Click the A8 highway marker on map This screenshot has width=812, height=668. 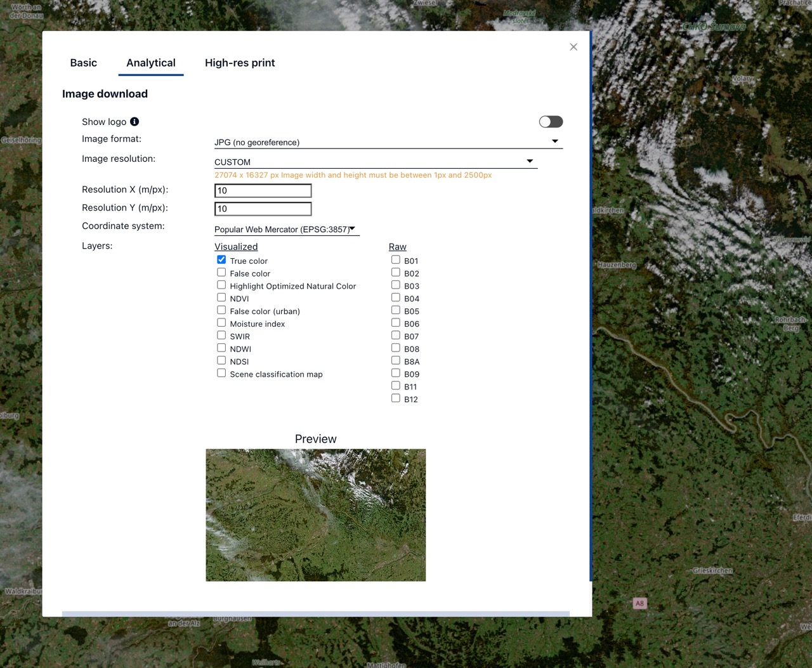[x=639, y=603]
